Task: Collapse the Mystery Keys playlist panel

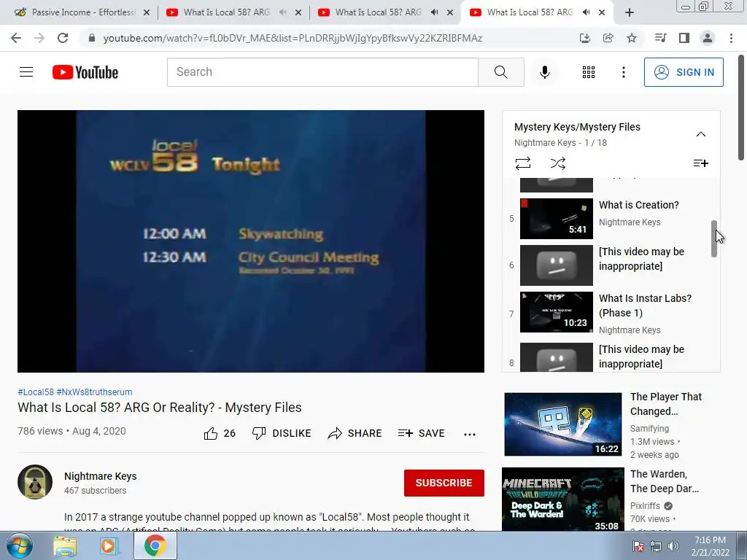Action: 700,134
